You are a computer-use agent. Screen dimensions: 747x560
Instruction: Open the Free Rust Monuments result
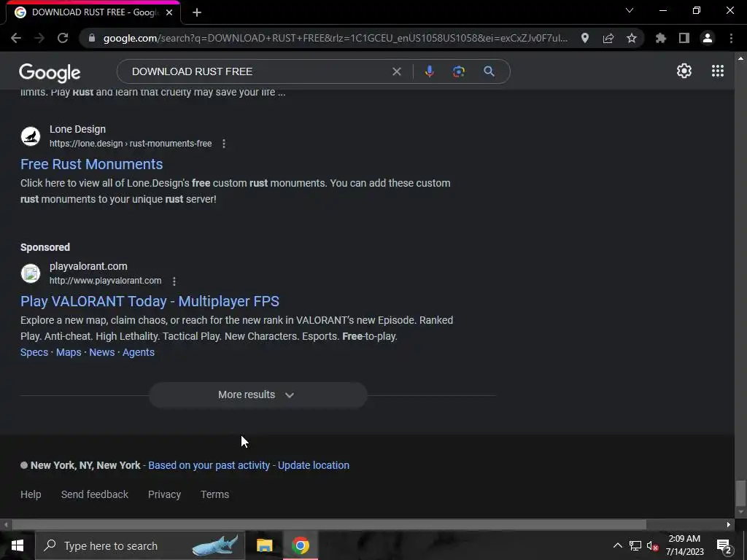tap(91, 164)
